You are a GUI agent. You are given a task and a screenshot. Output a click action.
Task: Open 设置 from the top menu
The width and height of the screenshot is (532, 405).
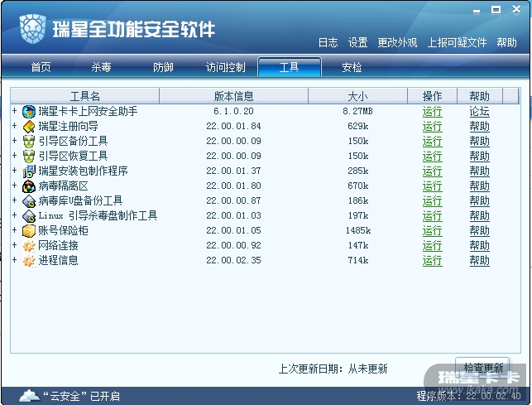pos(357,42)
